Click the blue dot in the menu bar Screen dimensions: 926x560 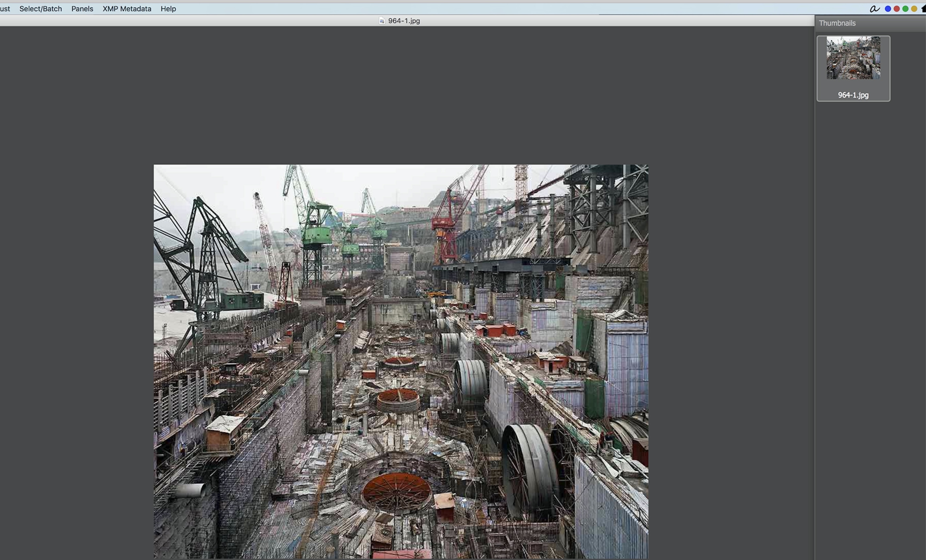(888, 9)
